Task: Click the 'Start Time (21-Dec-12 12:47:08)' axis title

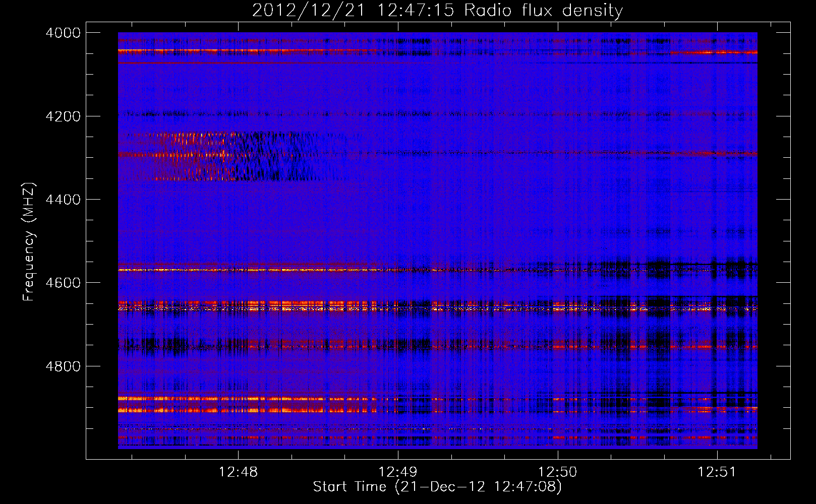Action: click(x=437, y=487)
